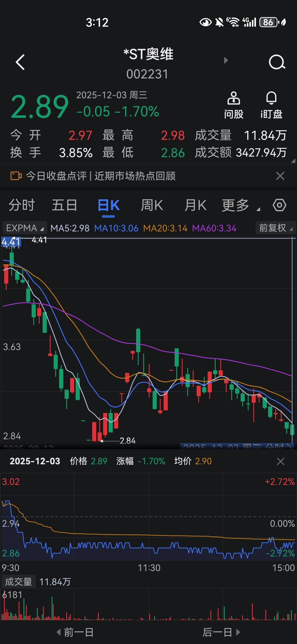Tap the low marker 2.84 on chart
Screen dimensions: 297x644
127,441
